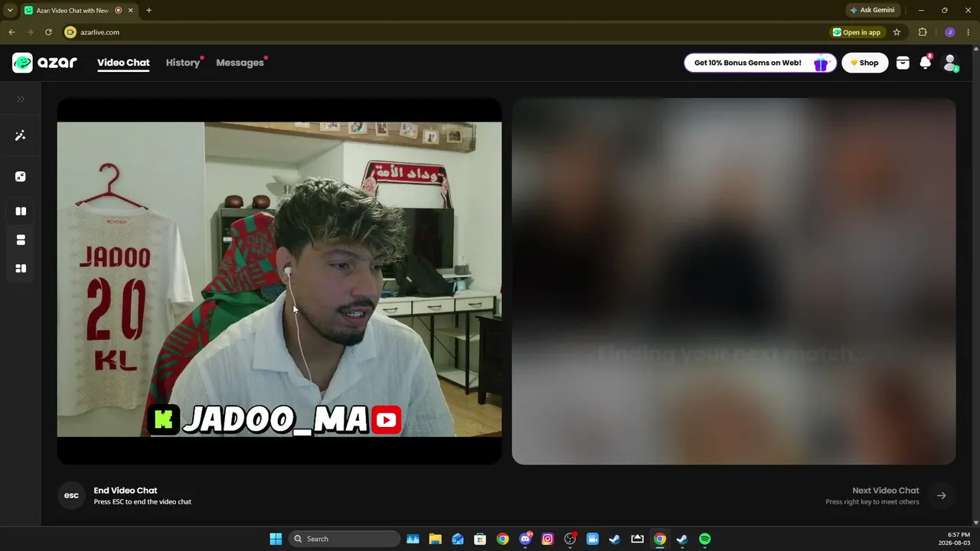
Task: Open the Chrome extensions puzzle icon
Action: click(923, 32)
